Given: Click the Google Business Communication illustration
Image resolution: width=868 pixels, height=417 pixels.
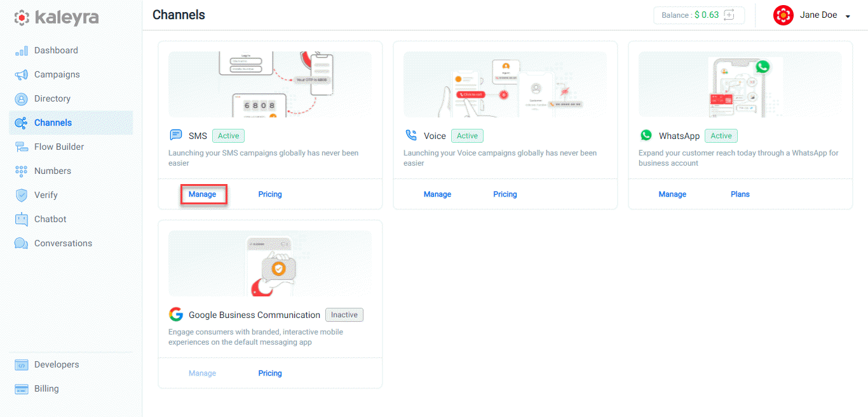Looking at the screenshot, I should [270, 263].
